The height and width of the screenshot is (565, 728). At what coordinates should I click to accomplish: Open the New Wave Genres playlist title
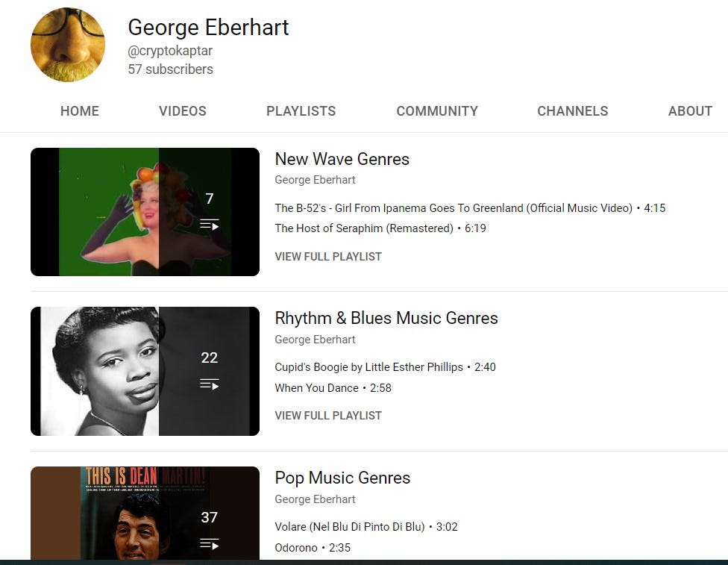coord(342,159)
